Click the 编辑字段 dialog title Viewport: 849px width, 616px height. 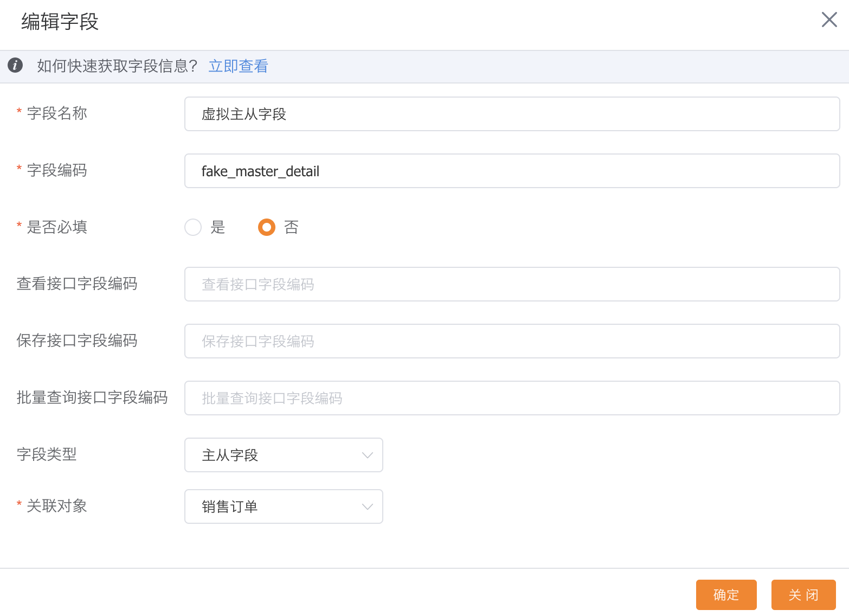pos(60,22)
